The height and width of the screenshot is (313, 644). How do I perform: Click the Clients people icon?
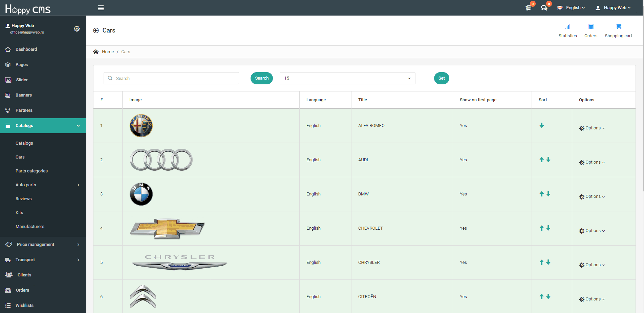pyautogui.click(x=9, y=275)
